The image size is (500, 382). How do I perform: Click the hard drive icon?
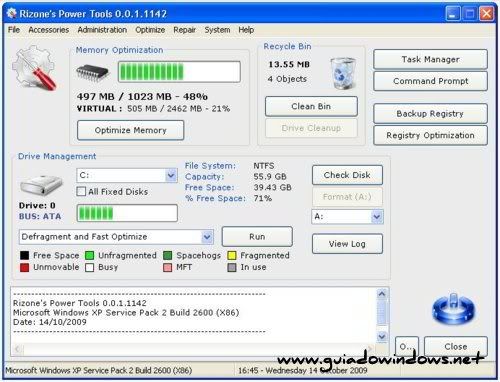click(x=41, y=185)
